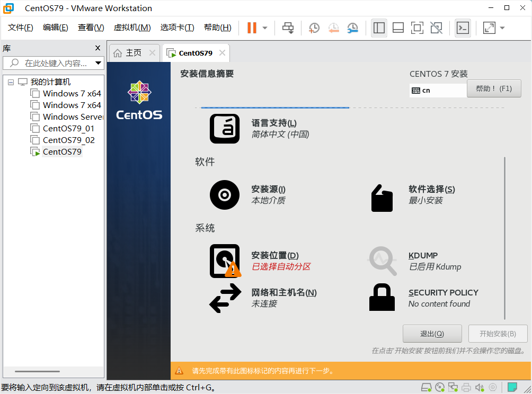Image resolution: width=532 pixels, height=394 pixels.
Task: Close the CentOS79 tab
Action: pos(222,53)
